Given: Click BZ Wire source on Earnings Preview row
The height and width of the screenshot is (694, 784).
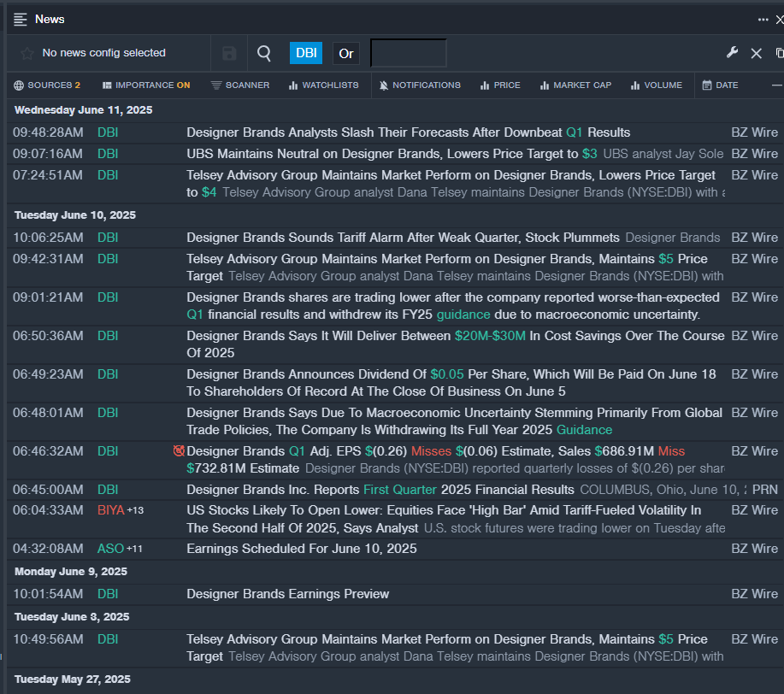Looking at the screenshot, I should pyautogui.click(x=754, y=594).
